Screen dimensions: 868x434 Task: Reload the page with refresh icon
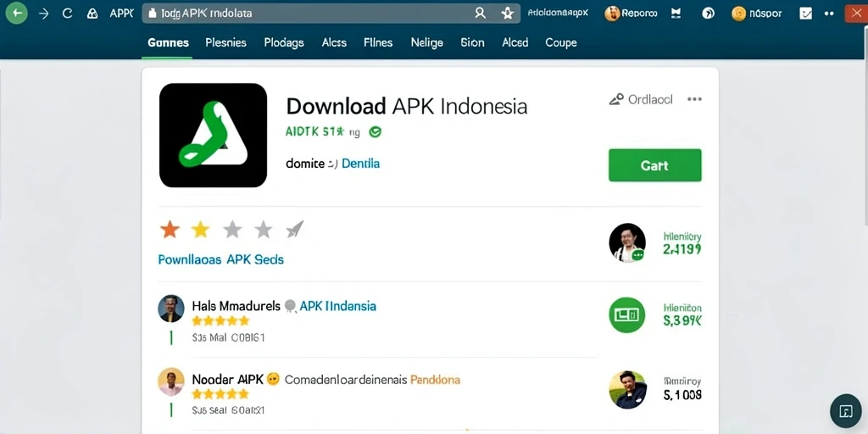pos(68,14)
